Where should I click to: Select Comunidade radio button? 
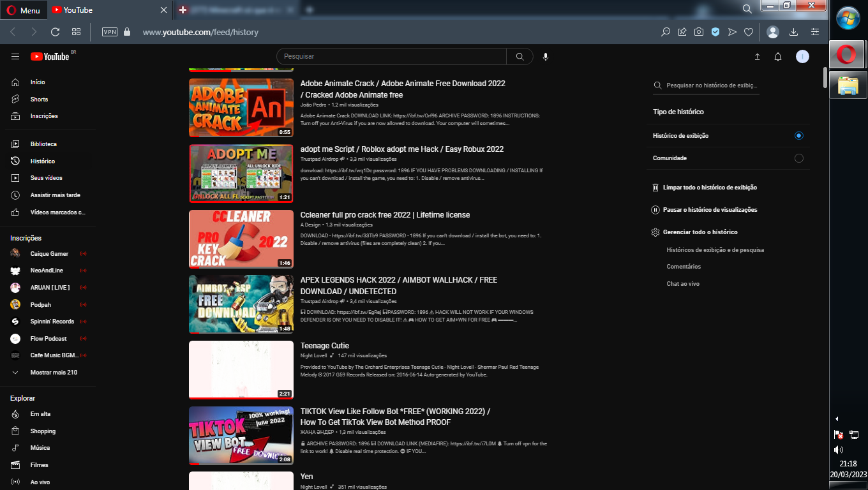799,158
